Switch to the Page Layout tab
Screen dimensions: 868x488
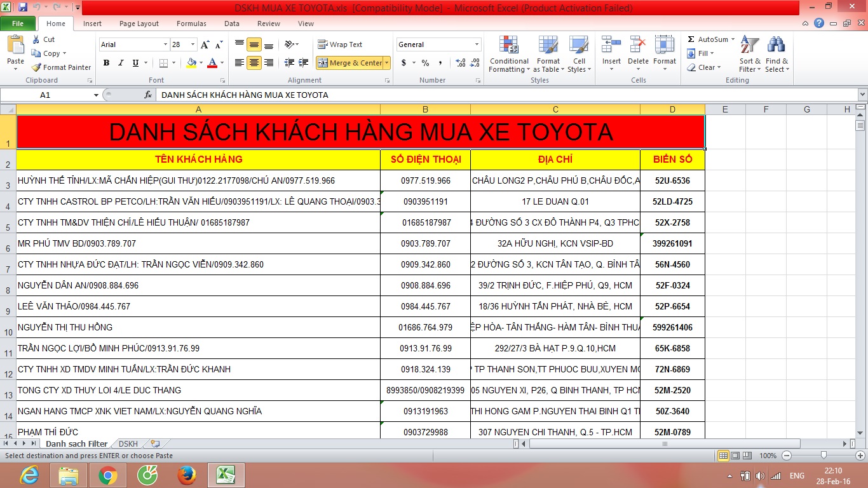[139, 24]
